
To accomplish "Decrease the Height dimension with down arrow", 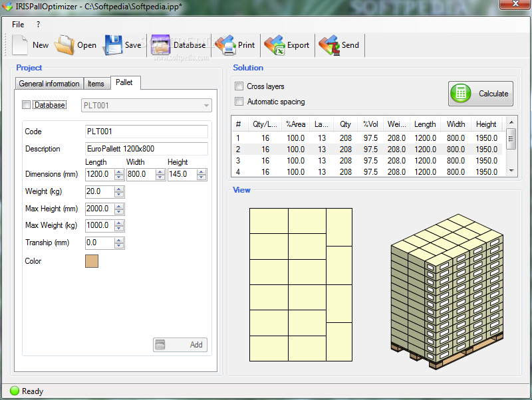I will tap(201, 177).
